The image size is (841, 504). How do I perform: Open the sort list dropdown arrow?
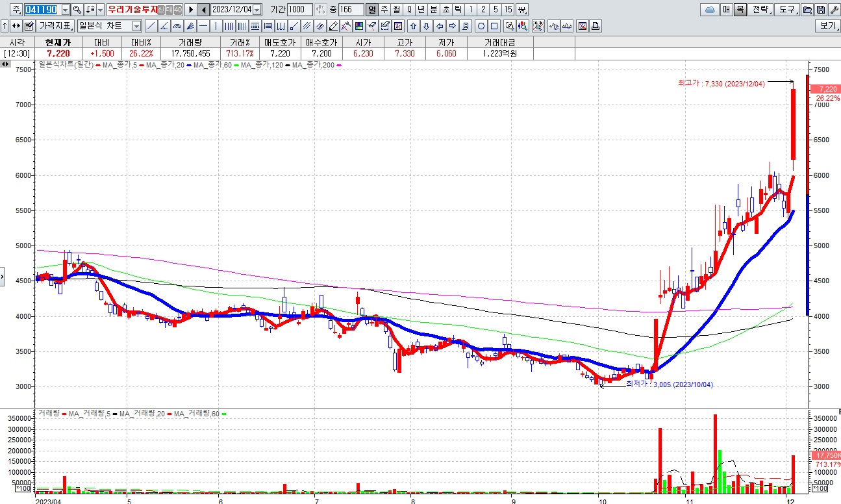point(99,10)
